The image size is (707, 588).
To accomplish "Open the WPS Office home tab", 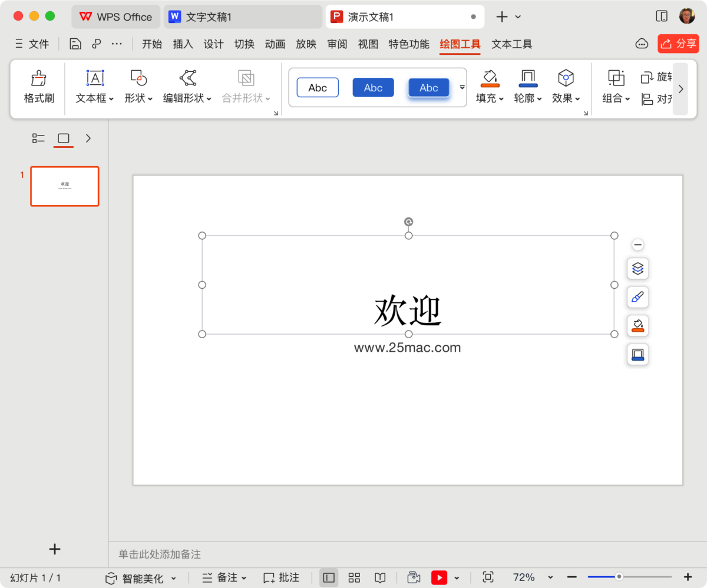I will pyautogui.click(x=116, y=16).
